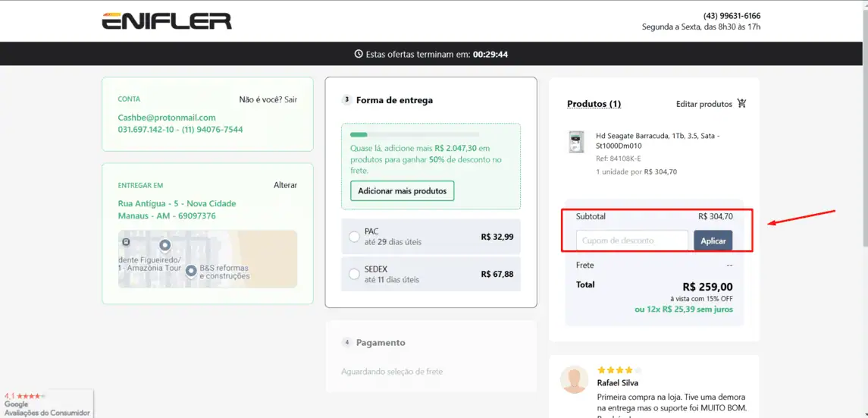
Task: Click the B&S reformas map marker
Action: click(191, 271)
